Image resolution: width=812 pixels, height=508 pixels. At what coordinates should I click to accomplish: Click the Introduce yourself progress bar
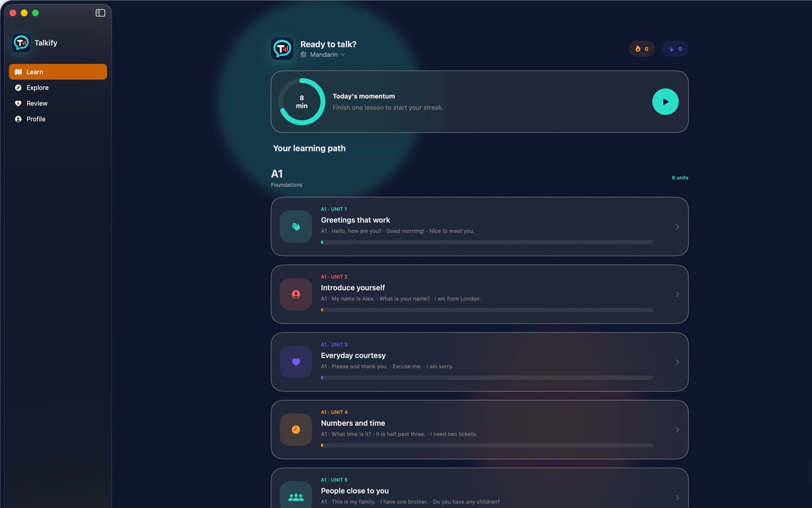point(487,310)
